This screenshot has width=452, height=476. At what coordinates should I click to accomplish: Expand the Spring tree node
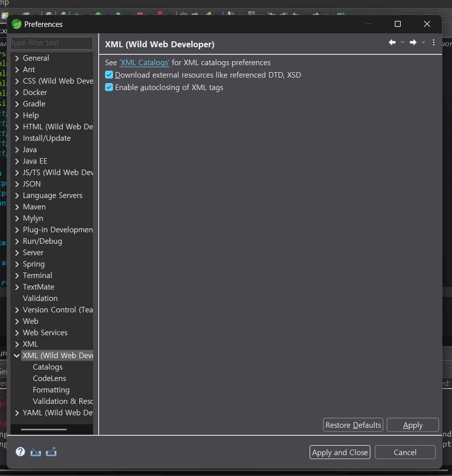17,264
